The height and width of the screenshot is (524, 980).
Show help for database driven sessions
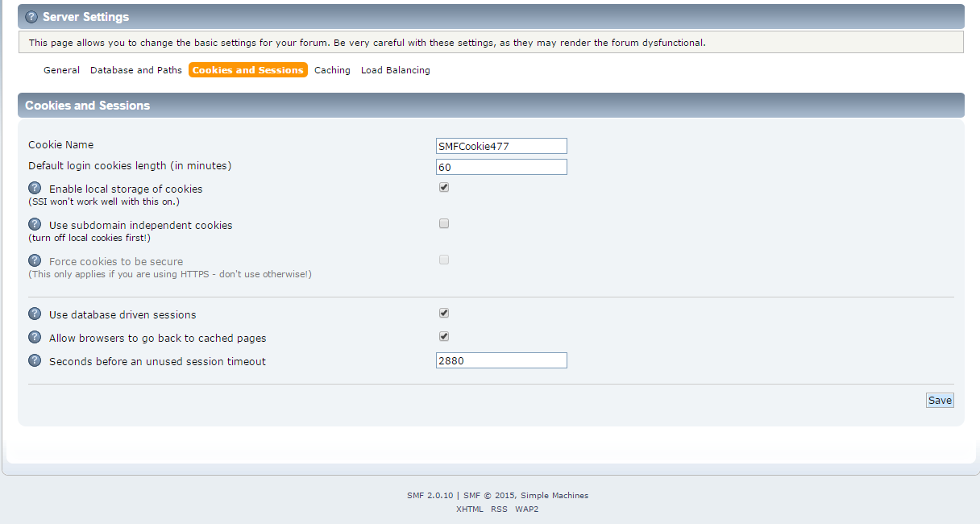[x=35, y=314]
